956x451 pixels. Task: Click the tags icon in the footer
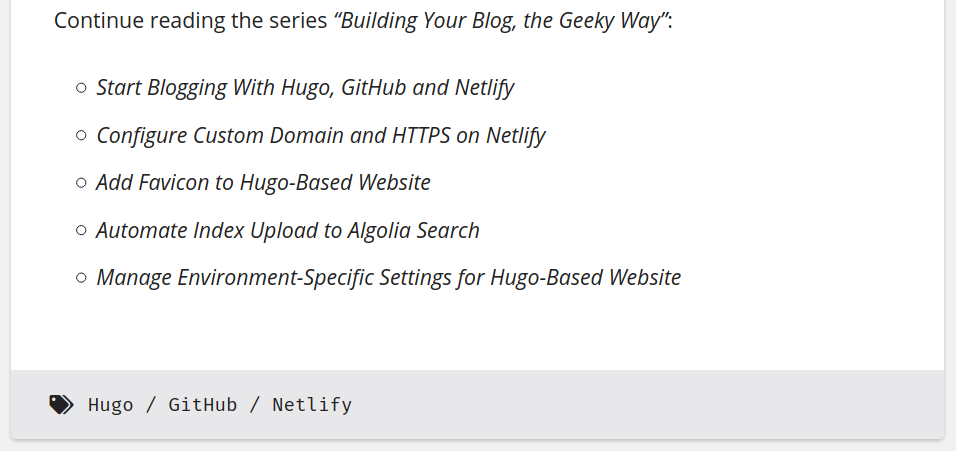[x=61, y=405]
